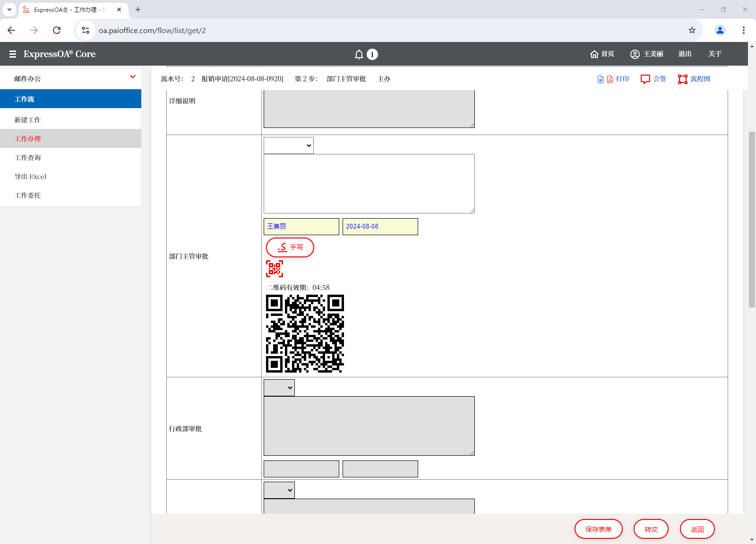Click the 流程图 link text

point(700,79)
